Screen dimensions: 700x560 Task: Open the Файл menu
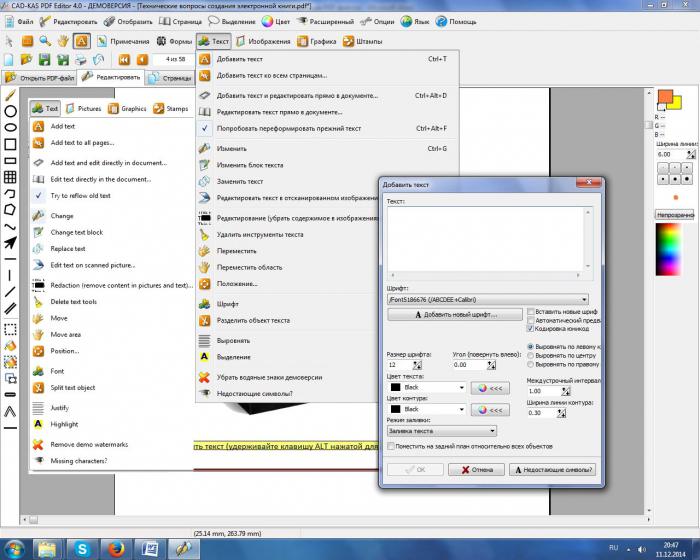pos(20,21)
